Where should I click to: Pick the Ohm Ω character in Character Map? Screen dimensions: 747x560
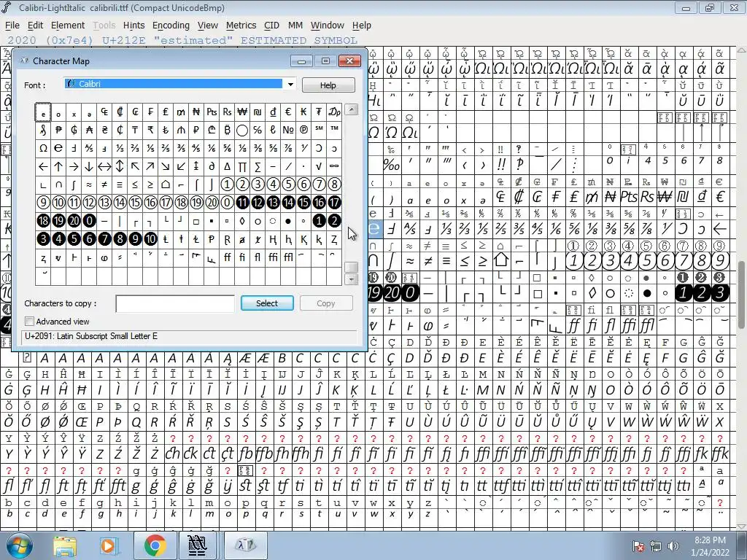43,148
